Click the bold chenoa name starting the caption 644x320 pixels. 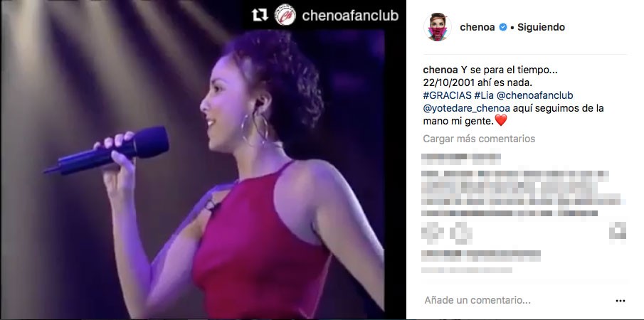(x=438, y=70)
